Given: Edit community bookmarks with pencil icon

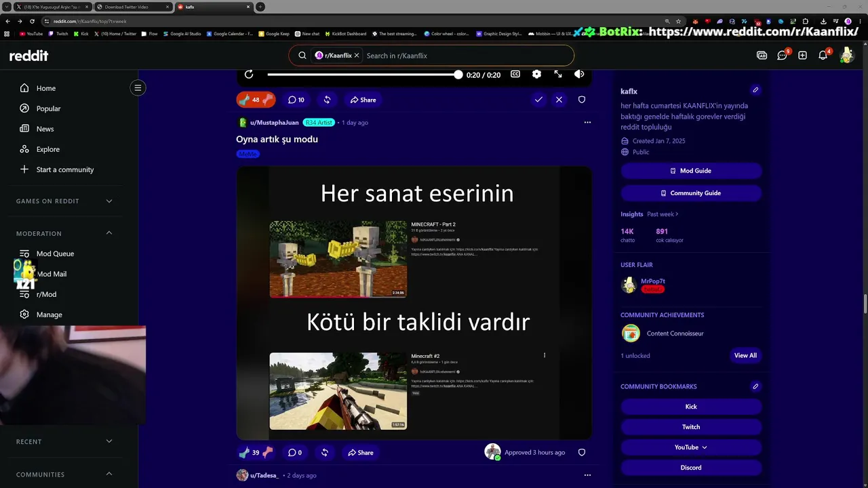Looking at the screenshot, I should point(755,386).
